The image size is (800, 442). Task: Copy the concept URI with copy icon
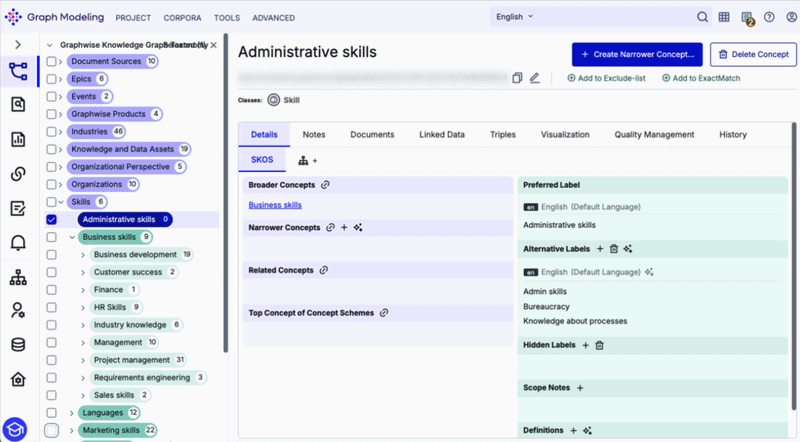tap(517, 78)
